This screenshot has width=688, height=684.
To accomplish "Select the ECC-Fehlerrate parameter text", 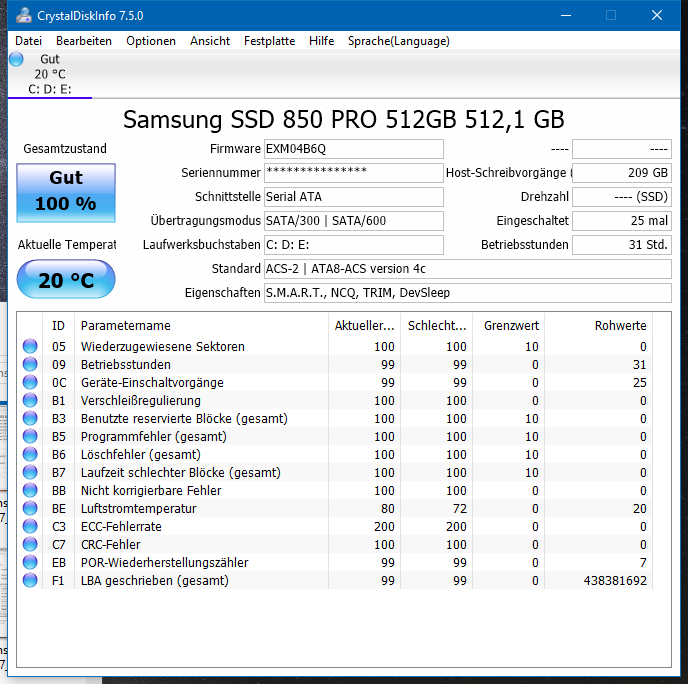I will tap(121, 526).
